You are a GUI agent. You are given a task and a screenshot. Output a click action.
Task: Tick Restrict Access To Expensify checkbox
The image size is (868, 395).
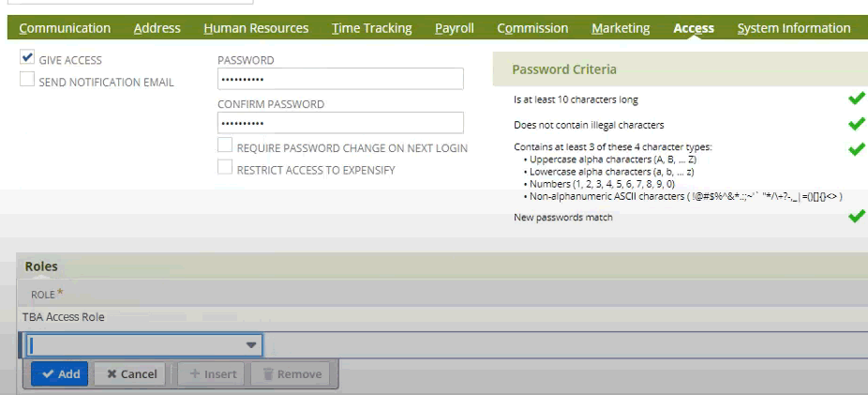225,169
